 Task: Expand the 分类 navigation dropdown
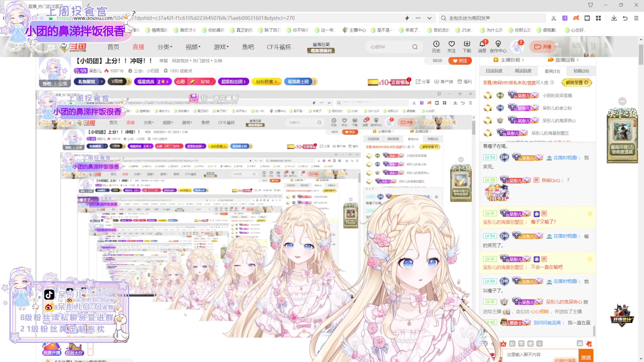[x=165, y=47]
